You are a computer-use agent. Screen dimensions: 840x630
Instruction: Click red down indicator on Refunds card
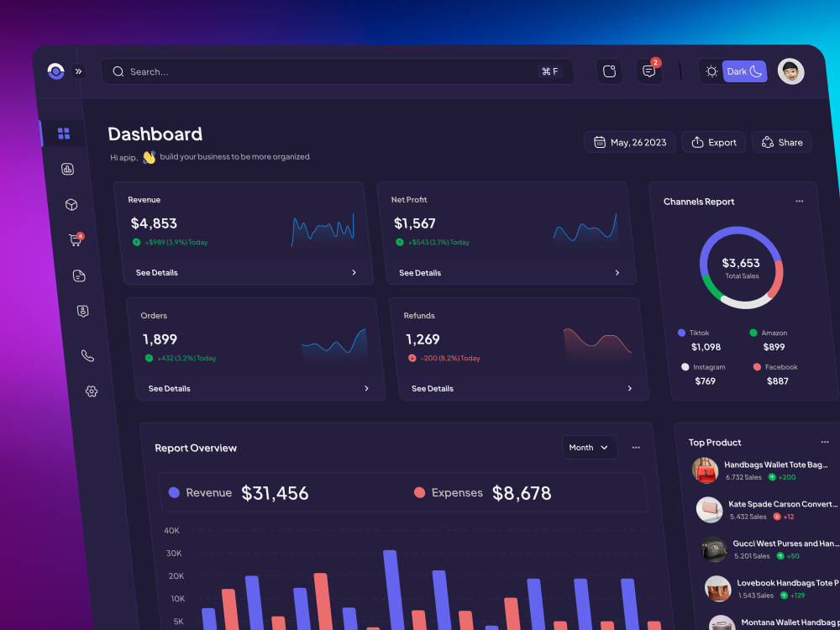point(412,358)
